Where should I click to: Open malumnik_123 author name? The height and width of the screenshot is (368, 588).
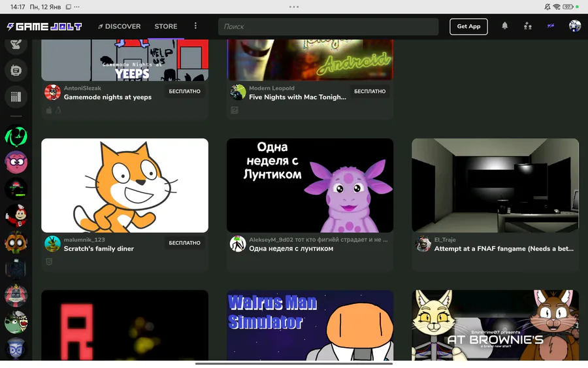pos(84,240)
